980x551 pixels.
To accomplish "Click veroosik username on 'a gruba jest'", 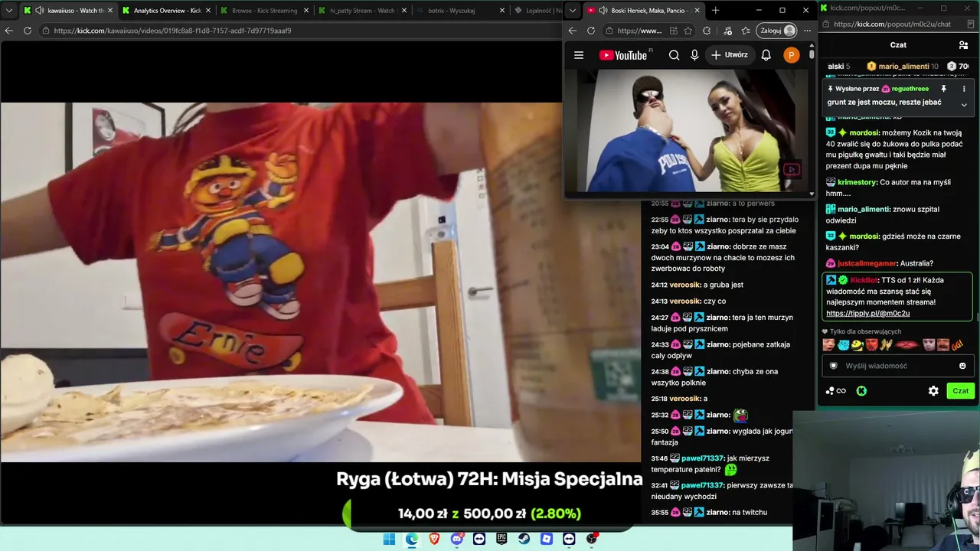I will [685, 285].
